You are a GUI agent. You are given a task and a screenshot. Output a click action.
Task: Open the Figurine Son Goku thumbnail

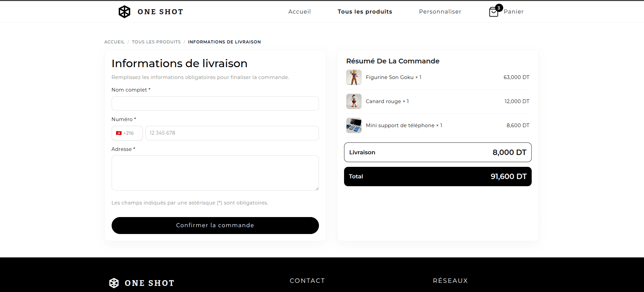354,77
